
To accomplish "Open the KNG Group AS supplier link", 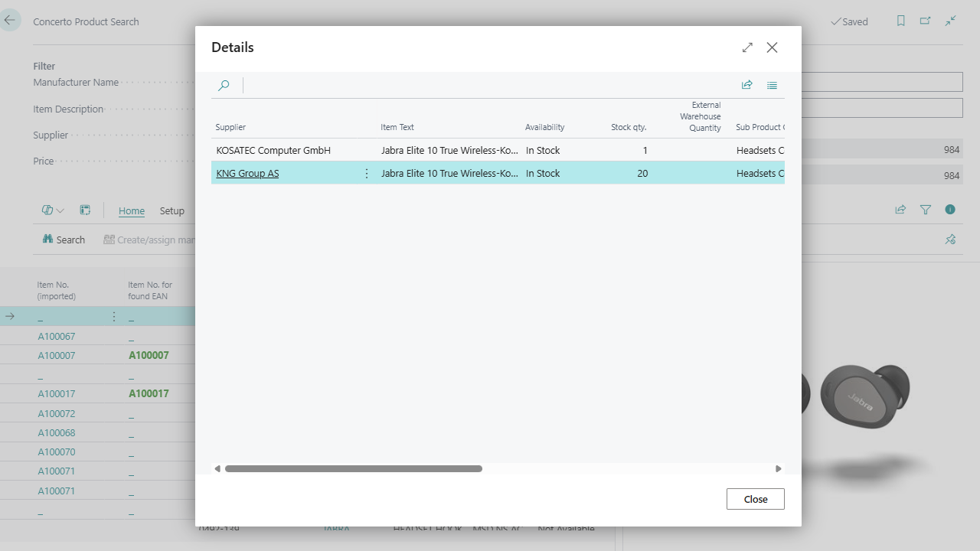I will 247,174.
